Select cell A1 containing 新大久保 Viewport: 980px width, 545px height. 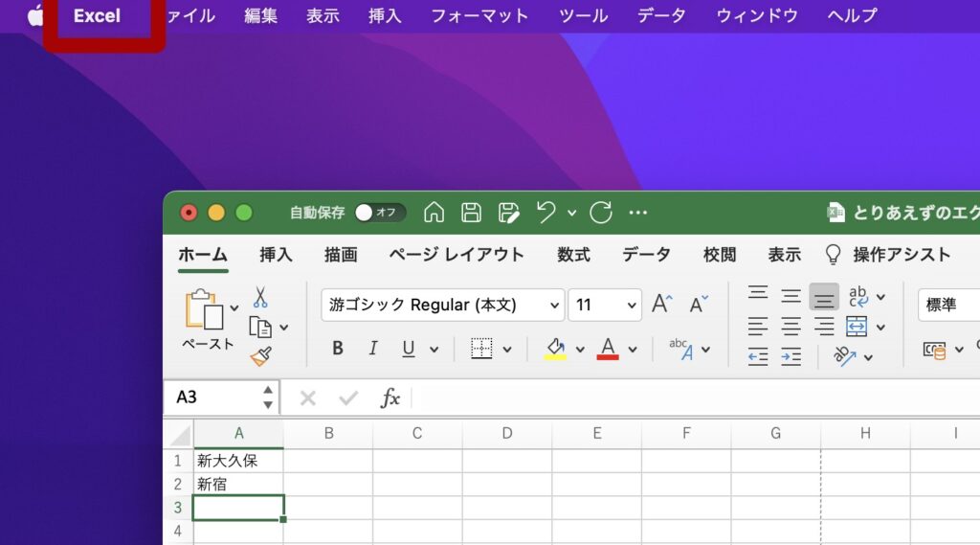[x=238, y=461]
